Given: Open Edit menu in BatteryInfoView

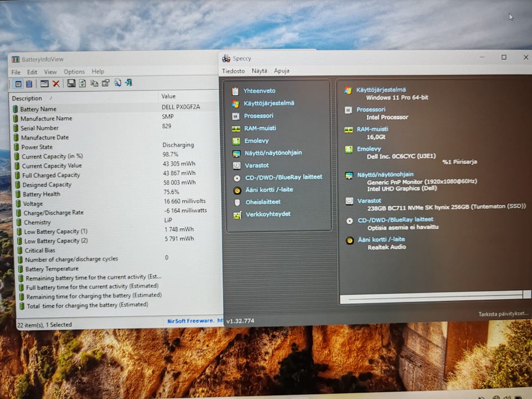Looking at the screenshot, I should (x=32, y=72).
